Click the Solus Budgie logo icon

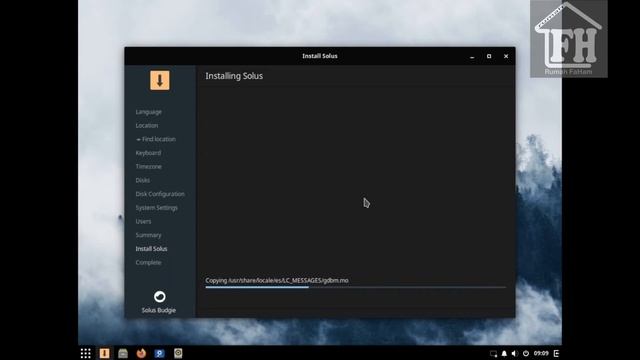point(160,296)
